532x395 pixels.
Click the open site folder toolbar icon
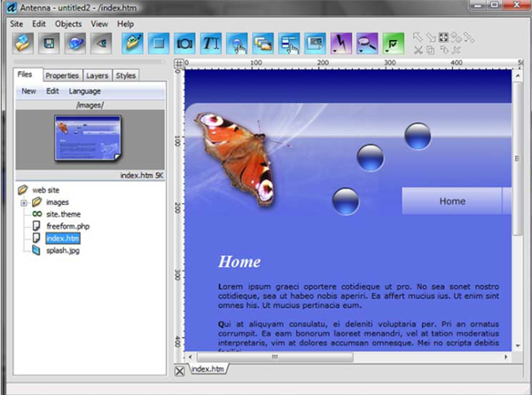(x=23, y=43)
